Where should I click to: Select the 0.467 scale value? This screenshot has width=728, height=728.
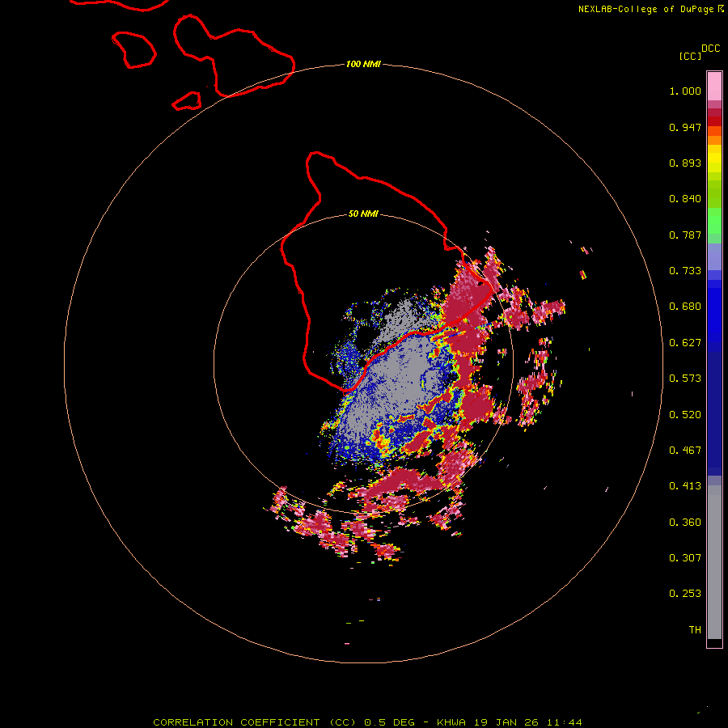pos(685,451)
